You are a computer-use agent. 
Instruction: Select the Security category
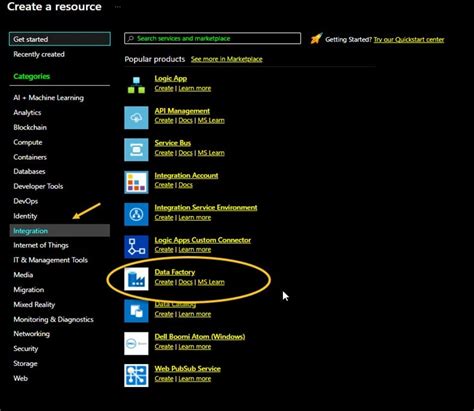[x=26, y=349]
